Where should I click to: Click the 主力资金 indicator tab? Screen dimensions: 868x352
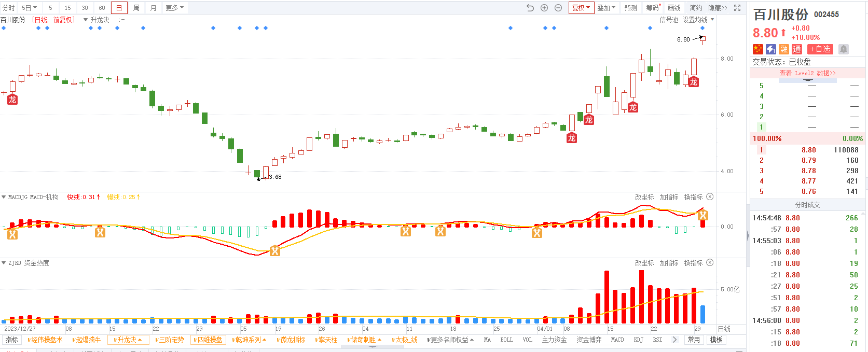click(554, 340)
